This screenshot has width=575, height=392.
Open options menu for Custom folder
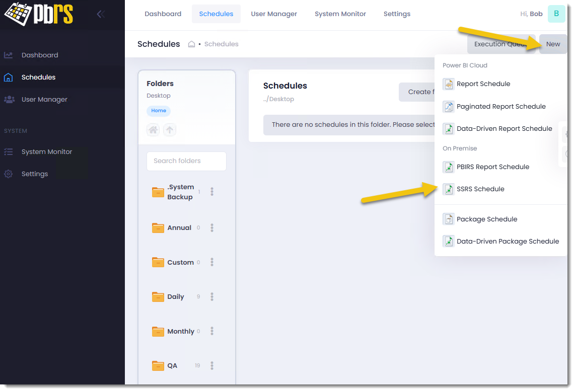[212, 263]
